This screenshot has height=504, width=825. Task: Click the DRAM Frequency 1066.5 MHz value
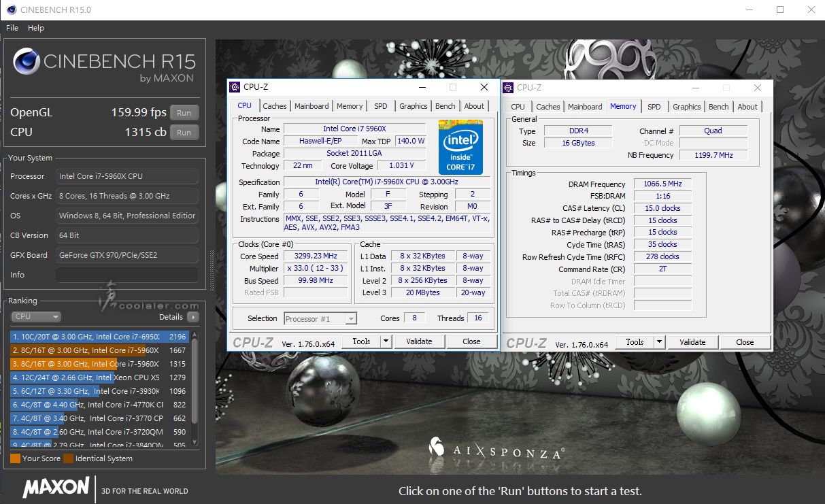(x=662, y=184)
